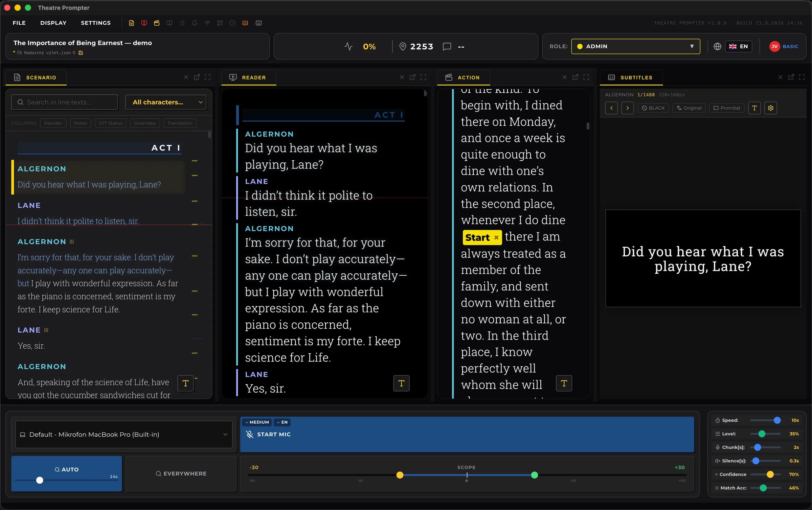Viewport: 812px width, 510px height.
Task: Click the JV user avatar
Action: (774, 46)
